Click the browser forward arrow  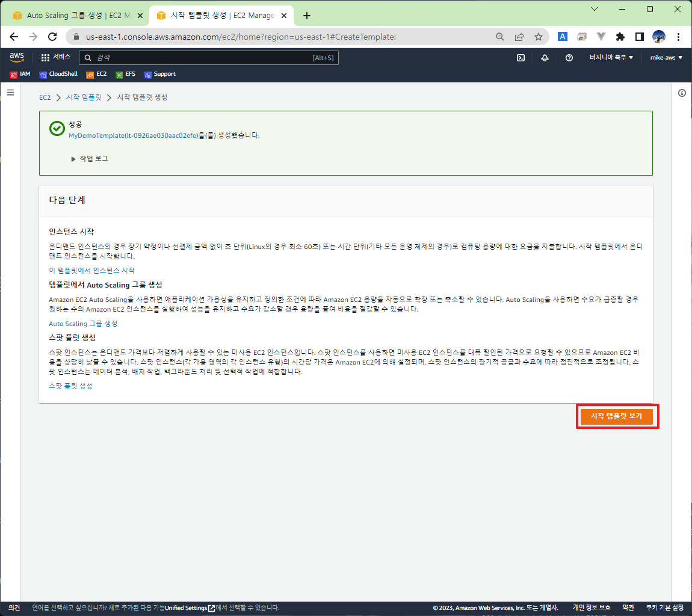tap(33, 37)
